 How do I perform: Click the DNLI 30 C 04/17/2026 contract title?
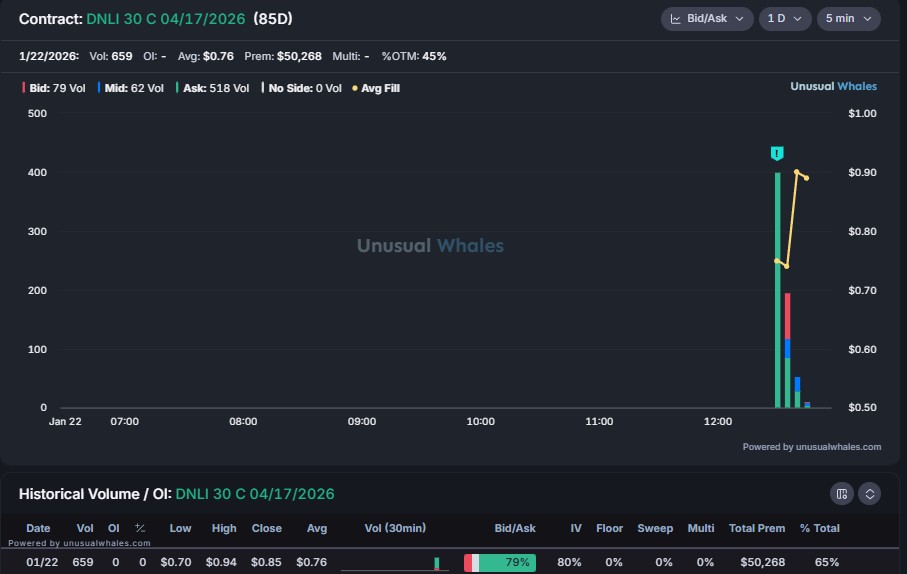coord(165,19)
